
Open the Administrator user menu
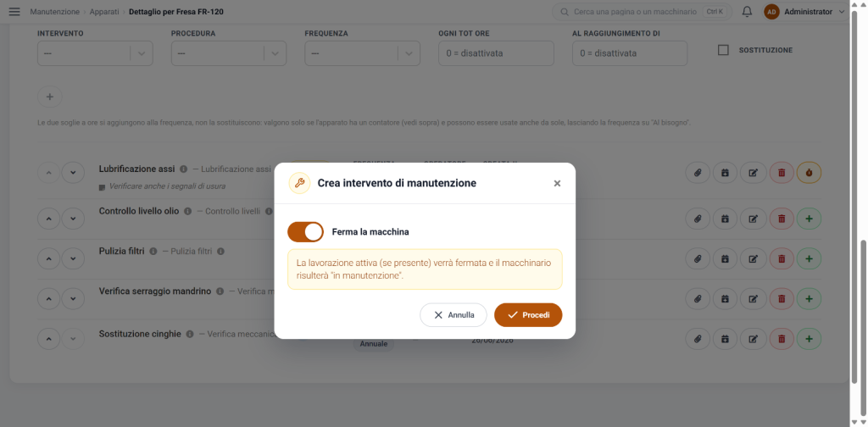[805, 12]
